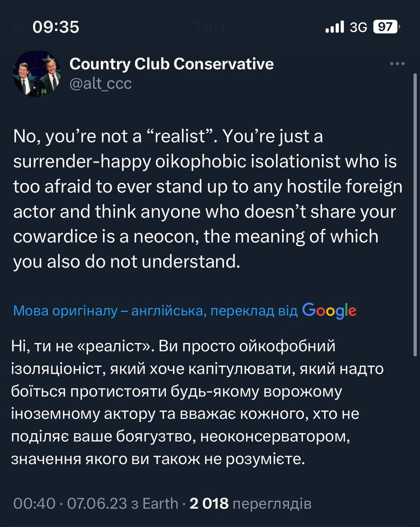Open the three-dot more options menu
420x527 pixels.
(397, 64)
